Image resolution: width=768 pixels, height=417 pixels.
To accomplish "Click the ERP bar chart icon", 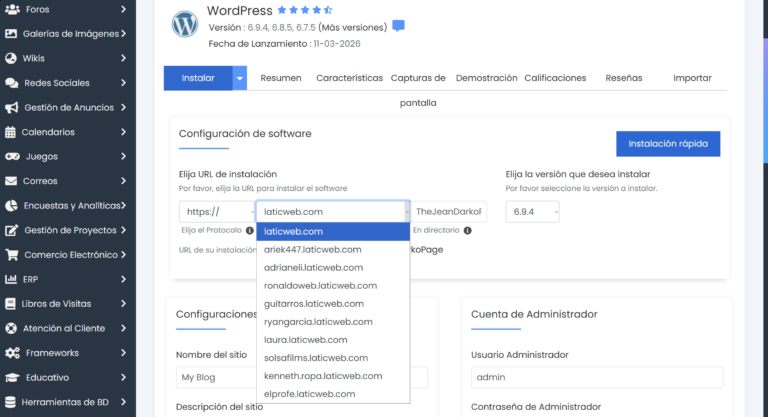I will click(x=11, y=279).
